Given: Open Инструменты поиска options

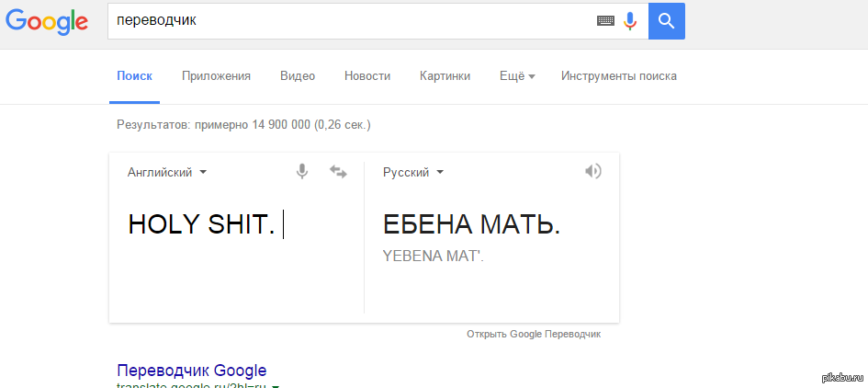Looking at the screenshot, I should [x=619, y=76].
